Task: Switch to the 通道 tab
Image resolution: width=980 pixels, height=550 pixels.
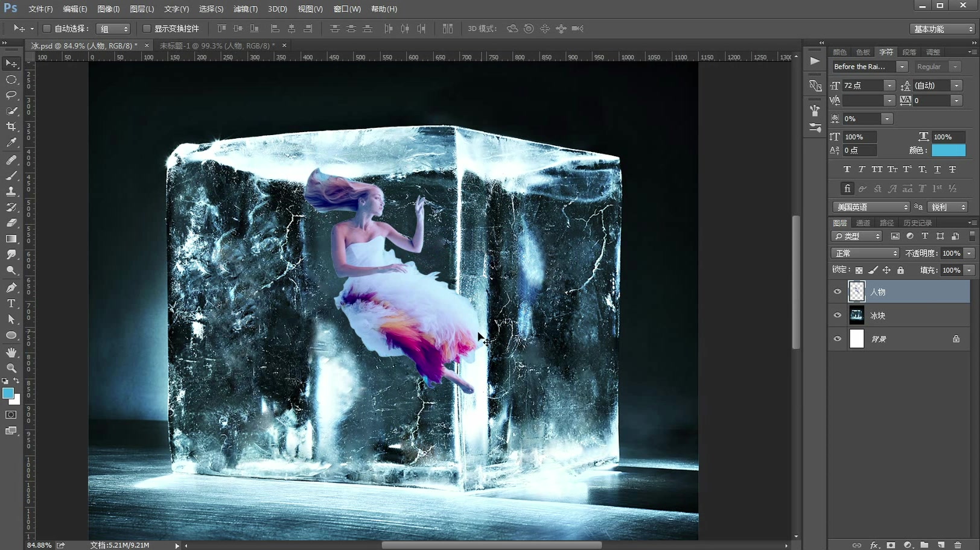Action: coord(863,223)
